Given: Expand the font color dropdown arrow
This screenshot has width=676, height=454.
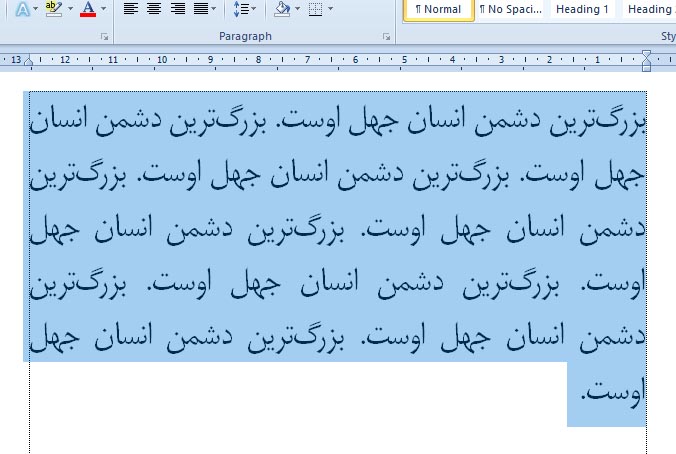Looking at the screenshot, I should (105, 9).
